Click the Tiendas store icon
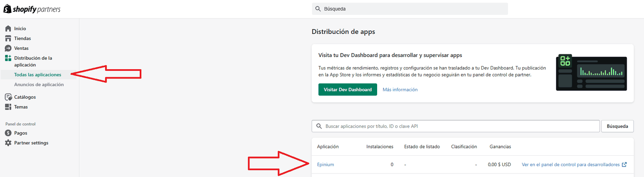 pos(8,38)
